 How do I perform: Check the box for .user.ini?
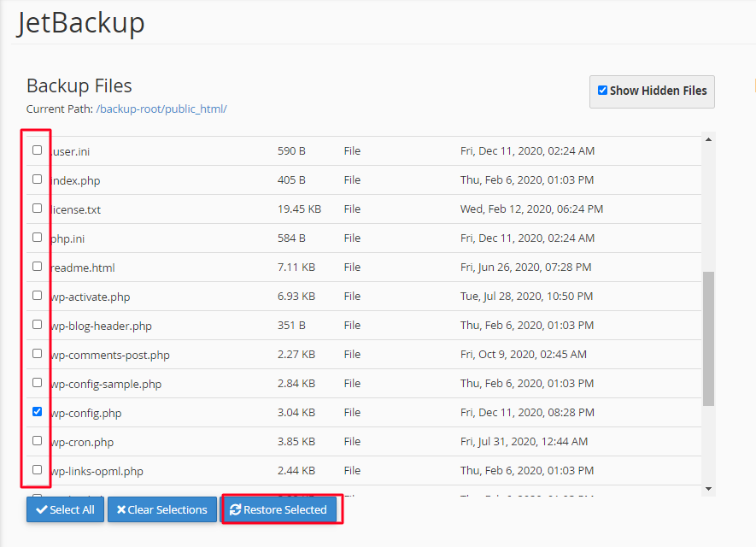[x=37, y=150]
